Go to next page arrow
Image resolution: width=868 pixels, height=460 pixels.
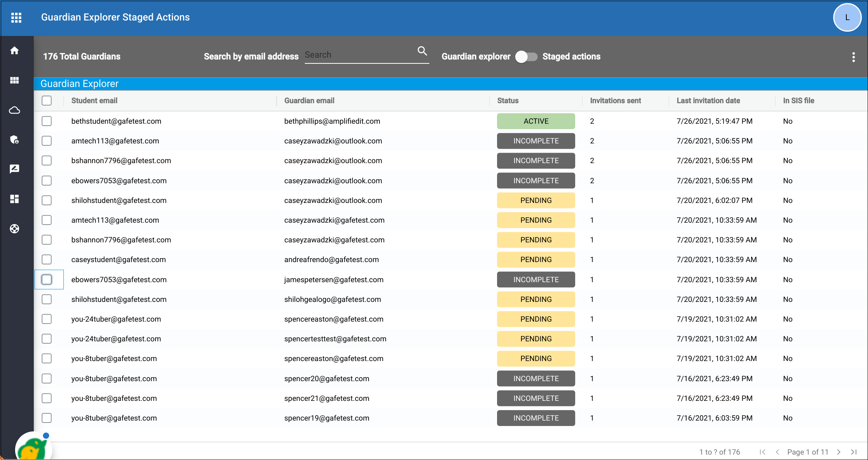click(x=839, y=452)
